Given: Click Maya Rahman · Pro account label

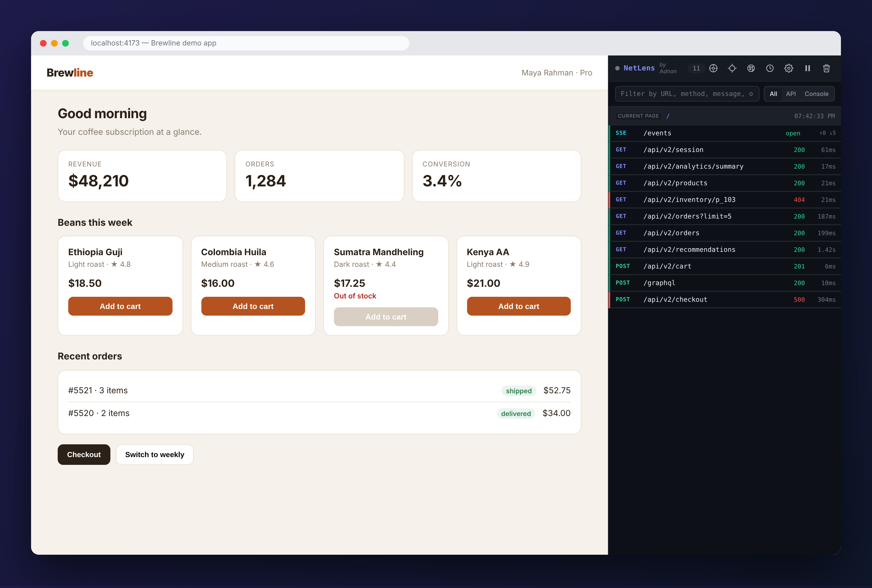Looking at the screenshot, I should pyautogui.click(x=557, y=73).
